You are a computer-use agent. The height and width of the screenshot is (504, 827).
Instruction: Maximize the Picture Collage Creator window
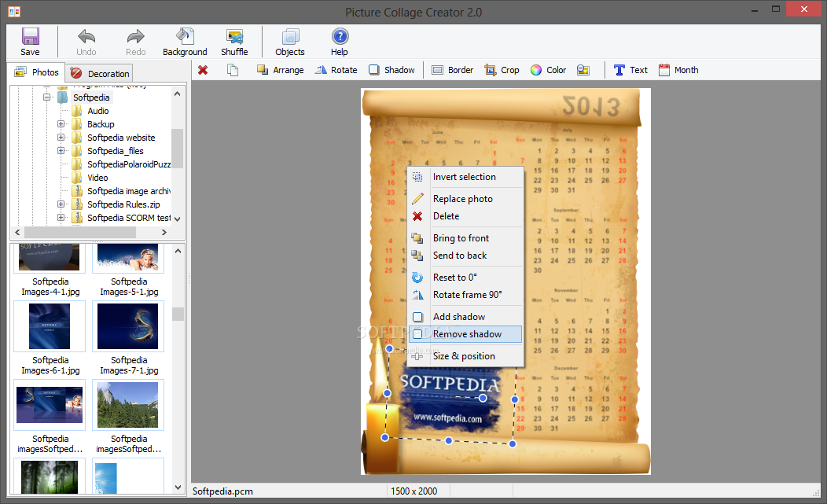click(776, 9)
